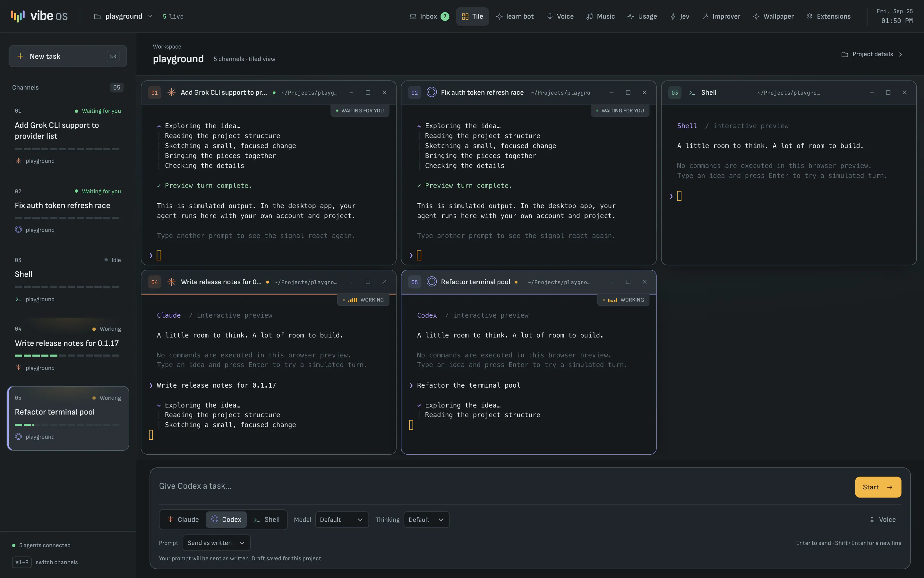Click the Shell prompt icon in panel 03
Screen dimensions: 924x578
point(692,93)
